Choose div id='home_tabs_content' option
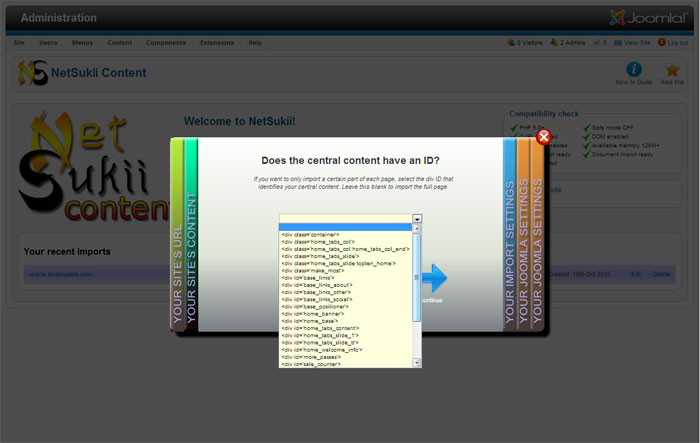 345,328
